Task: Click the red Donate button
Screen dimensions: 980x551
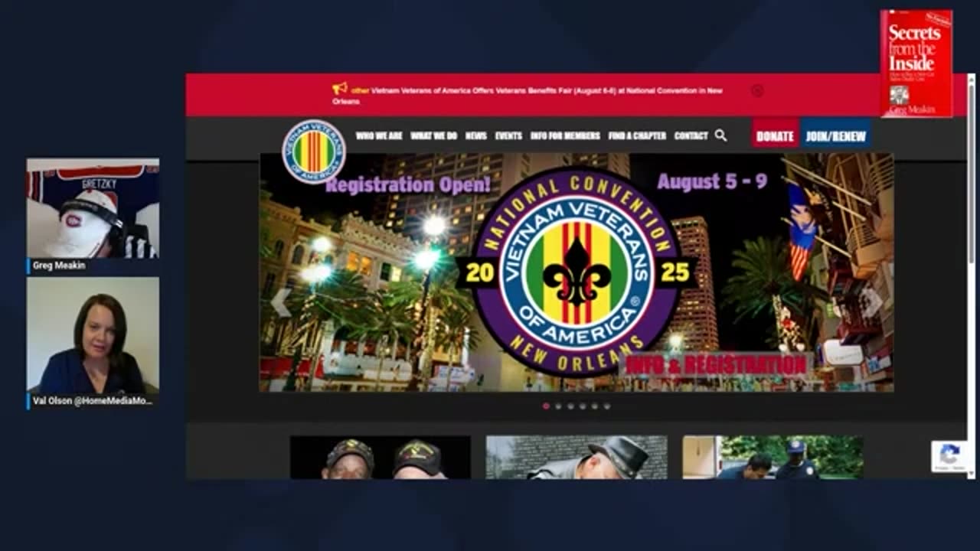Action: (x=775, y=136)
